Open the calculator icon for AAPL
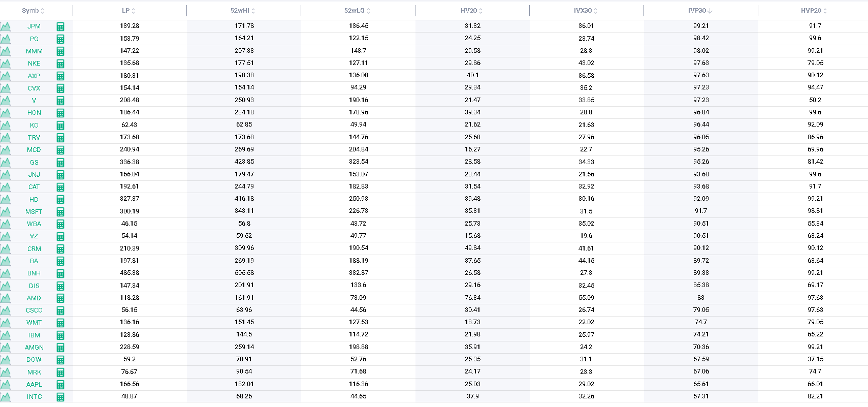Viewport: 868px width, 407px height. point(60,385)
